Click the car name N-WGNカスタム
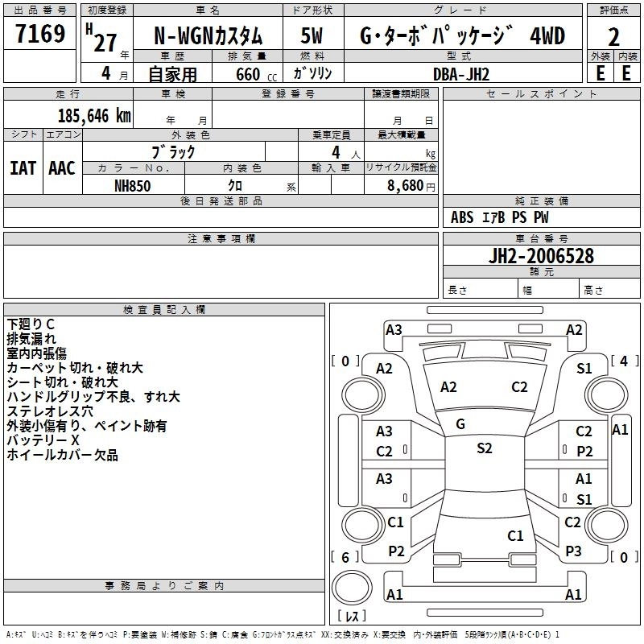The width and height of the screenshot is (644, 644). 208,35
